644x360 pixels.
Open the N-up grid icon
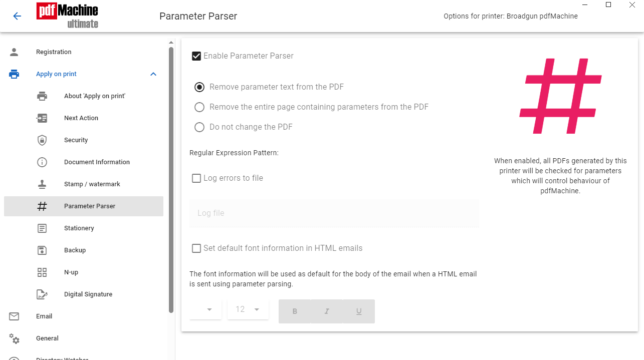coord(42,272)
